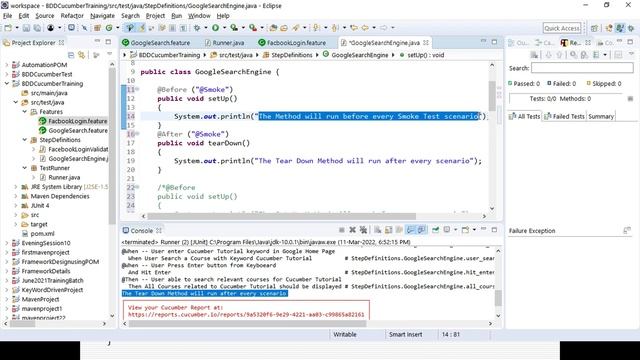Click Clear Console icon
The image size is (640, 360).
point(378,230)
